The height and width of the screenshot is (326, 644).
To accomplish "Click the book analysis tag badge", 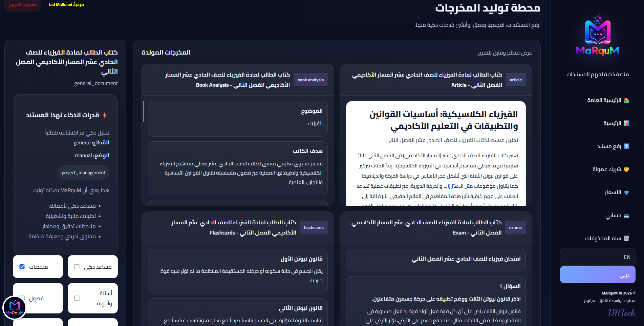I will coord(310,80).
